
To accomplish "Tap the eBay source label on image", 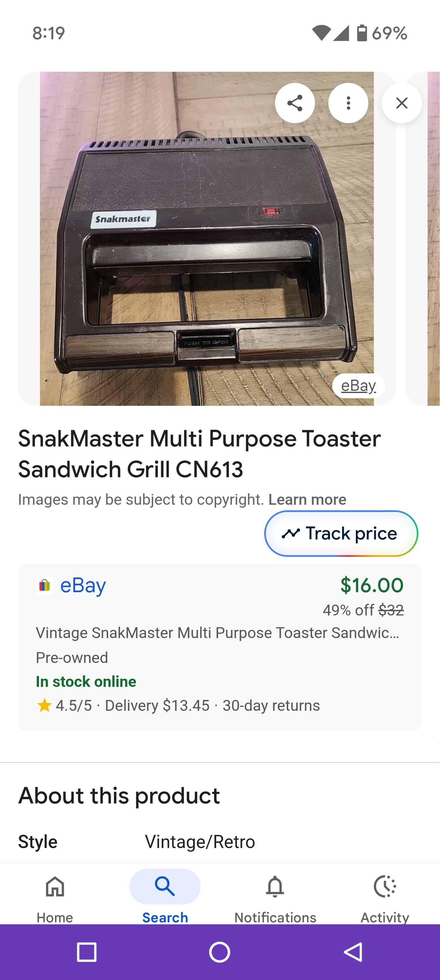I will click(358, 386).
